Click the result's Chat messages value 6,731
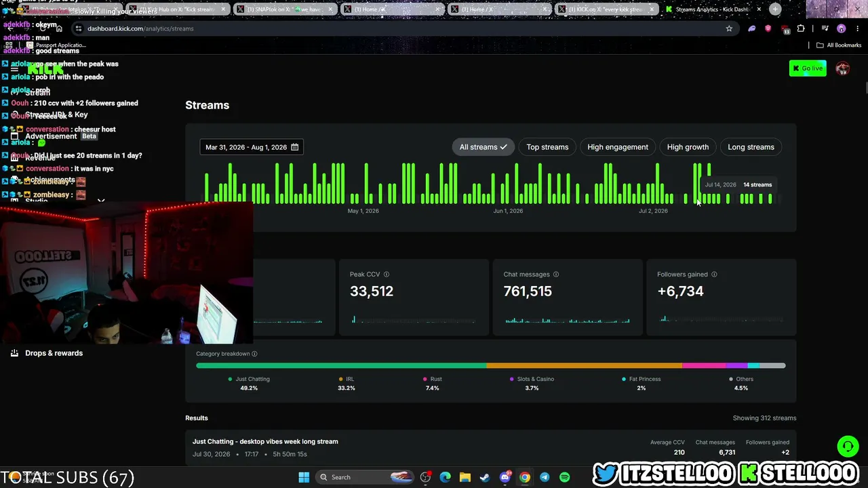This screenshot has height=488, width=868. point(727,452)
